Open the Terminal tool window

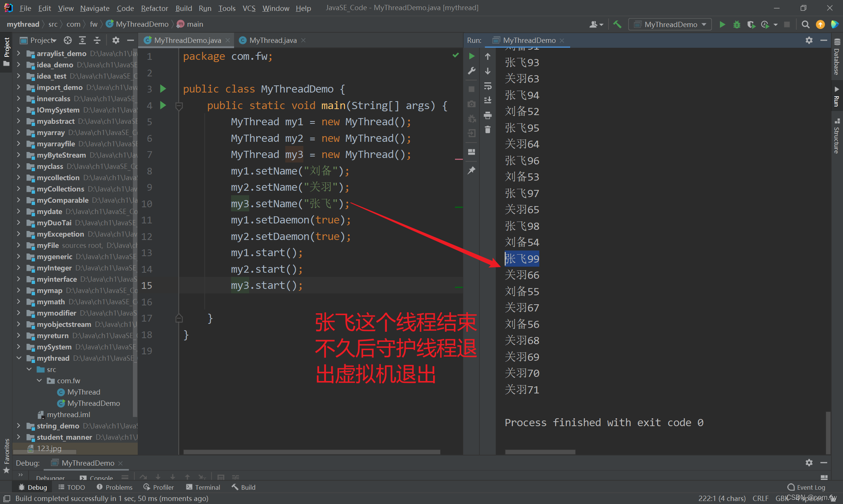203,487
